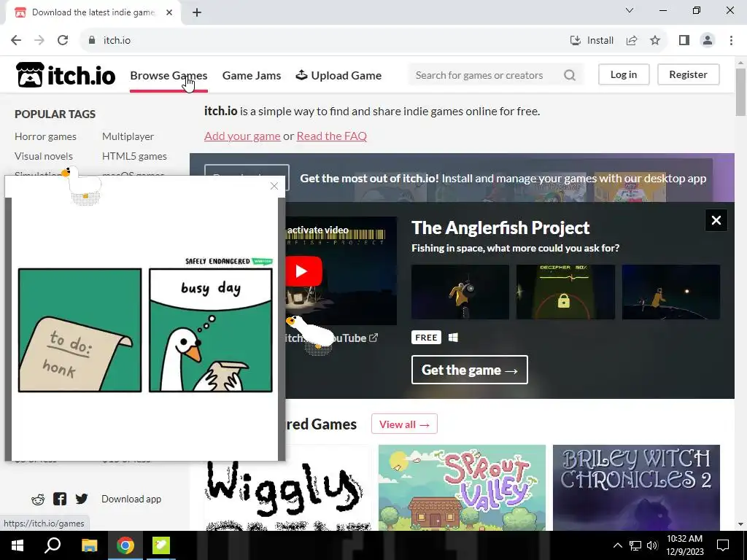
Task: Click the Reddit icon
Action: click(x=38, y=499)
